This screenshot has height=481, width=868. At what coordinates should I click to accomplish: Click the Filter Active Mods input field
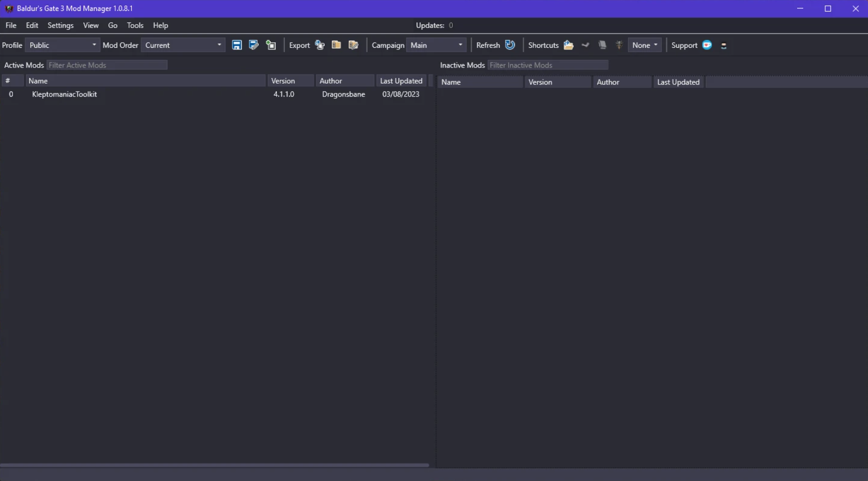107,65
